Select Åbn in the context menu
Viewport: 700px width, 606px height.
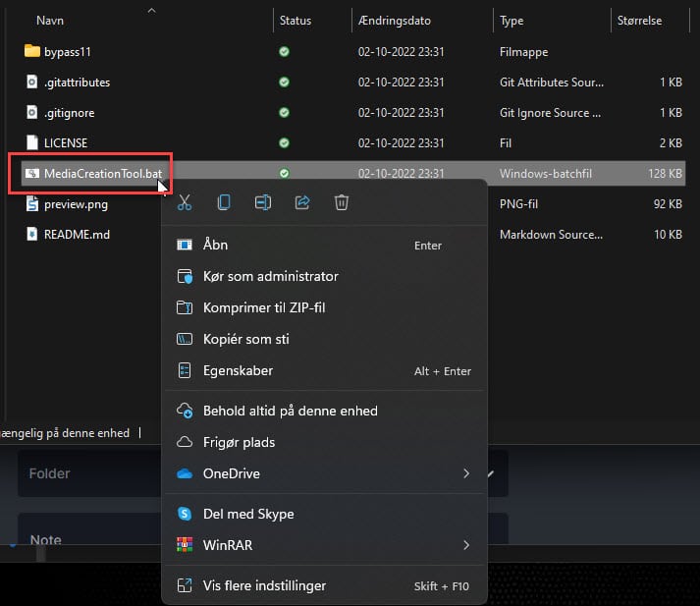(x=324, y=245)
